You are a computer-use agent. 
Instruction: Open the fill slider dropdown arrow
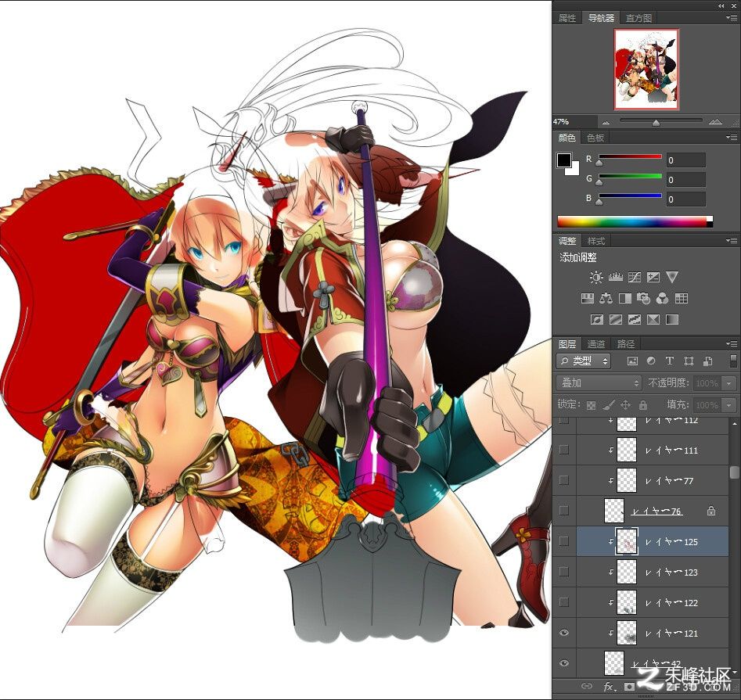click(728, 405)
